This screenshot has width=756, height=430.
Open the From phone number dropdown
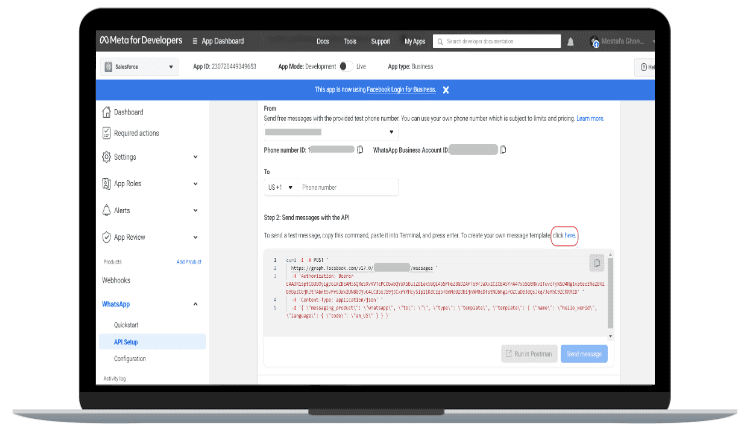(331, 132)
